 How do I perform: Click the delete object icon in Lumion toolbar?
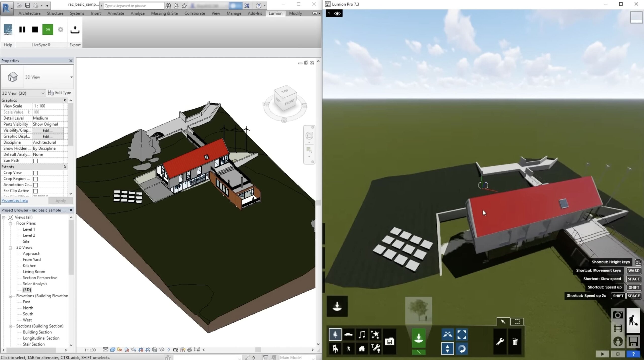514,341
